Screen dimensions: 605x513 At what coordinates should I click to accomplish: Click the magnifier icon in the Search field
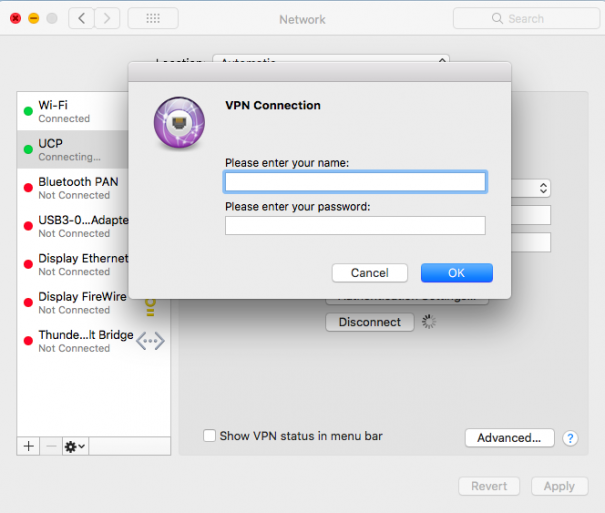point(497,18)
